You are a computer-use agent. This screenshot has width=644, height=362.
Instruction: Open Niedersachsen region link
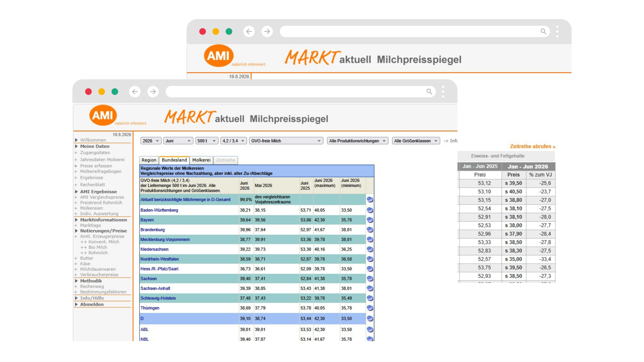[155, 249]
